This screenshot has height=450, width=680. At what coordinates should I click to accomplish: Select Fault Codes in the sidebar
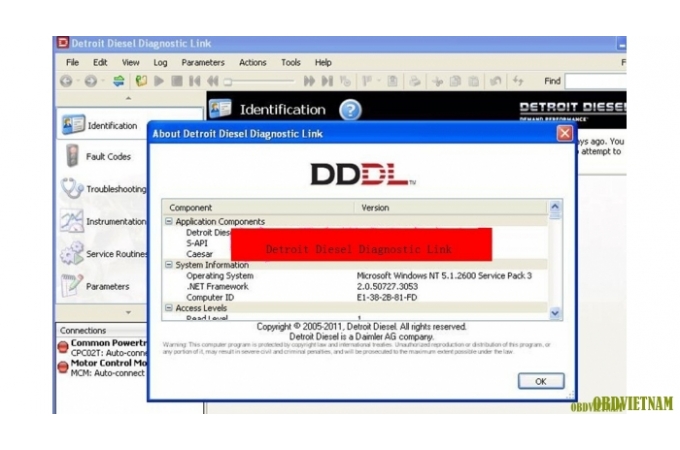tap(102, 157)
